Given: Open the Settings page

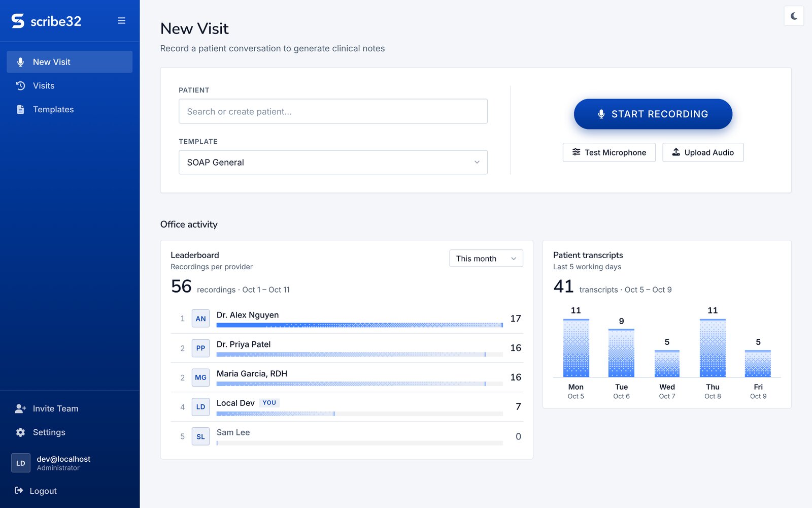Looking at the screenshot, I should (x=70, y=432).
